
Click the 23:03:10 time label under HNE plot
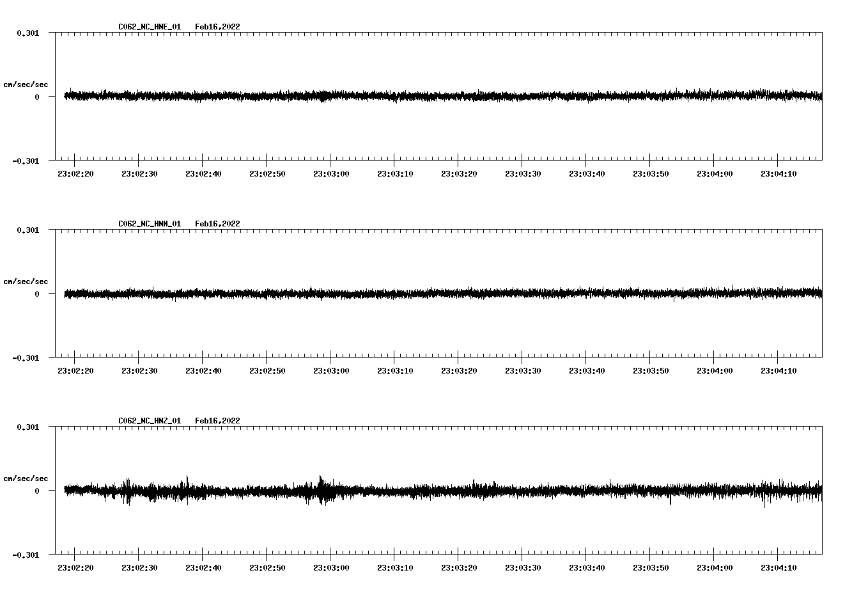pos(395,173)
